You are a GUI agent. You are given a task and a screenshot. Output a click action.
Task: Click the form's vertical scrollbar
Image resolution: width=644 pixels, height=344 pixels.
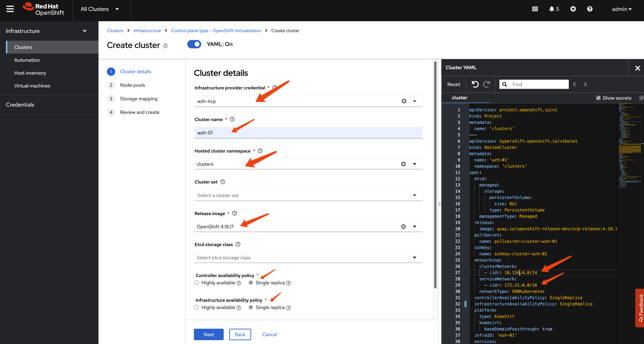pos(435,175)
